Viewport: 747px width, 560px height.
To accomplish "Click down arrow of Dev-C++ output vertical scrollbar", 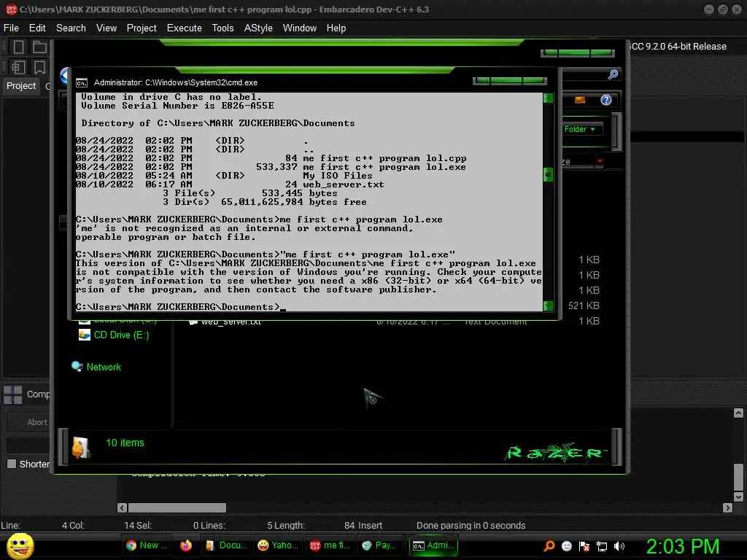I will pos(738,497).
